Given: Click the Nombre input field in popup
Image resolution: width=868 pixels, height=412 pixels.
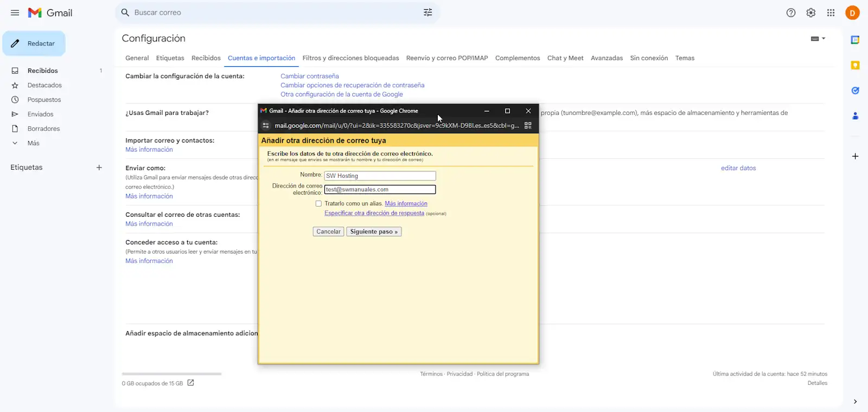Looking at the screenshot, I should (380, 176).
